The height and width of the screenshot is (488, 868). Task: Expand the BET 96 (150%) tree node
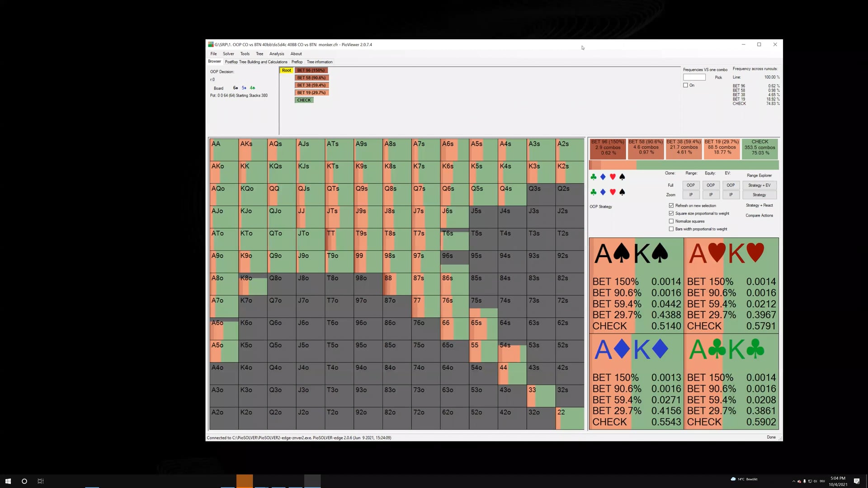(x=311, y=70)
